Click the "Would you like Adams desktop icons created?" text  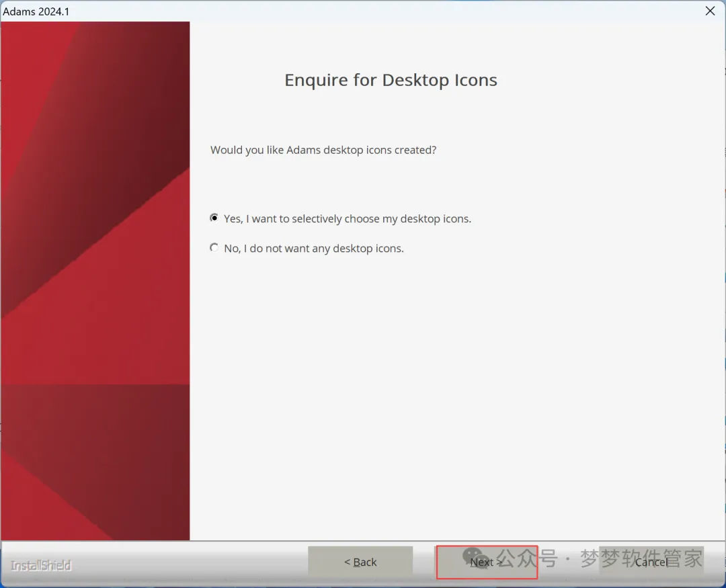click(323, 150)
